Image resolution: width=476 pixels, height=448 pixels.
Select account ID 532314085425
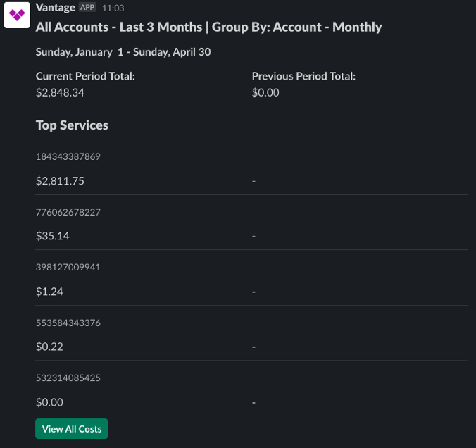tap(68, 378)
